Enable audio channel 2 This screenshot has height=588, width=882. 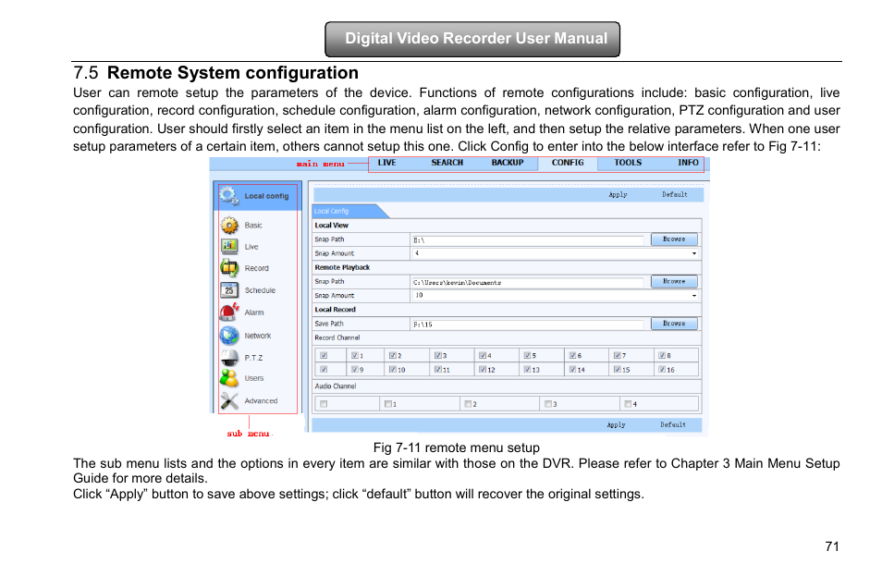tap(468, 403)
